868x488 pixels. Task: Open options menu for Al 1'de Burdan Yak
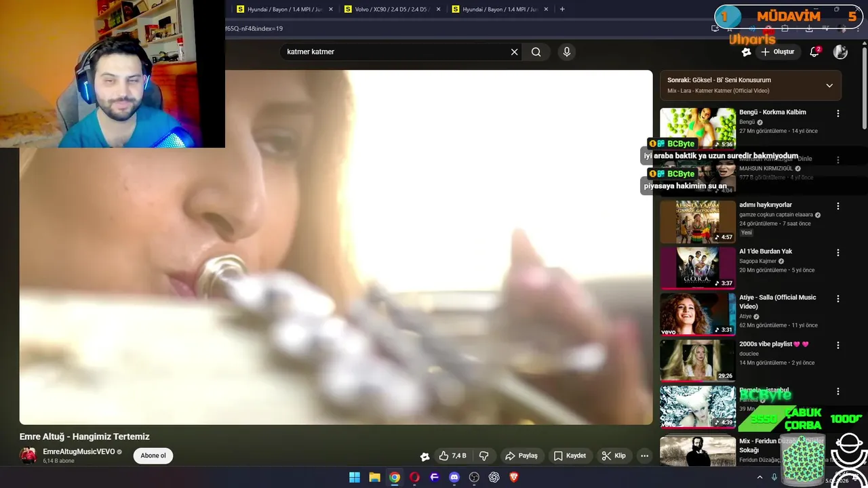pyautogui.click(x=837, y=252)
